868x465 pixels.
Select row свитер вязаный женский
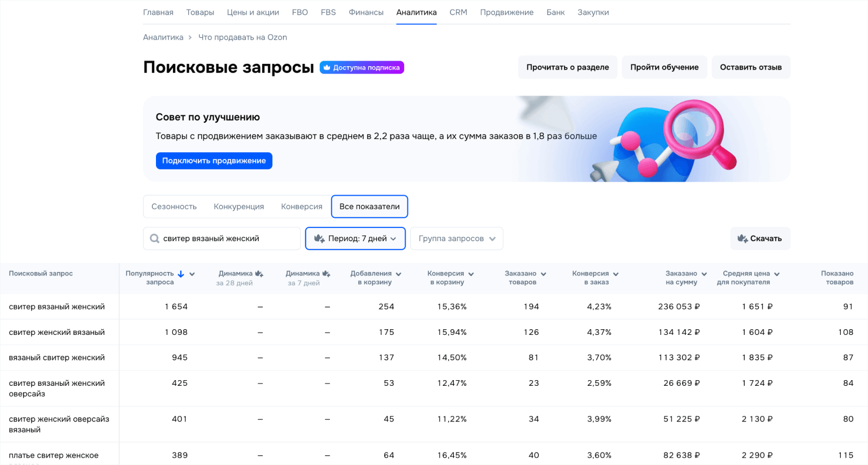[x=434, y=307]
